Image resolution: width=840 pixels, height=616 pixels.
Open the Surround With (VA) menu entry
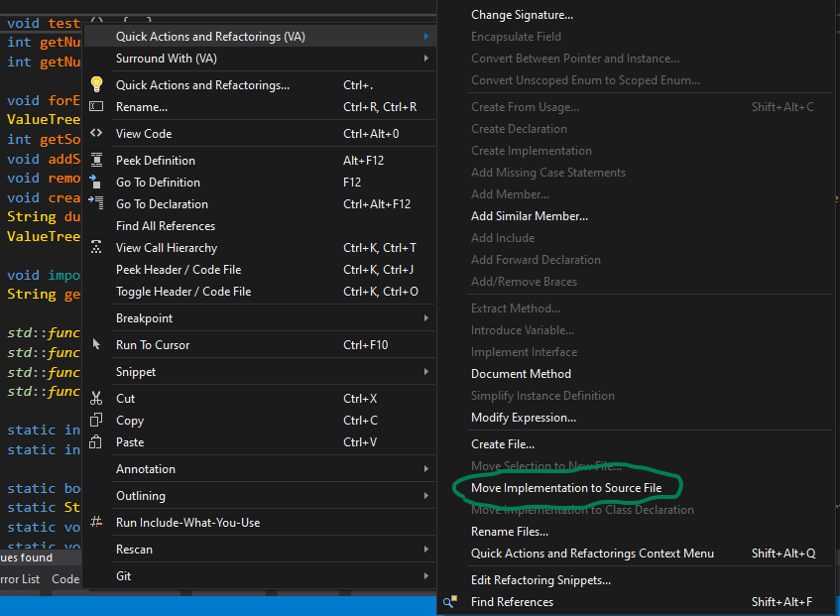[x=166, y=59]
